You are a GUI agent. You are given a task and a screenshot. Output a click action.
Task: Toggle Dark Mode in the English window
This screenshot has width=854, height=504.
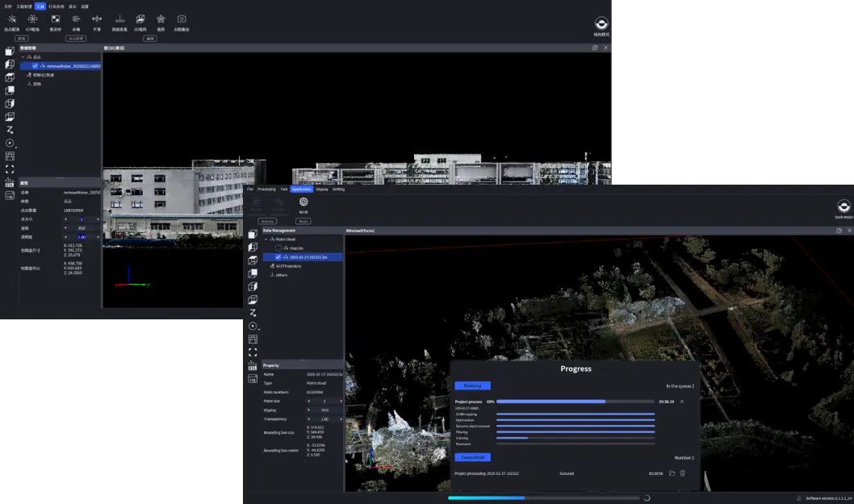tap(844, 206)
